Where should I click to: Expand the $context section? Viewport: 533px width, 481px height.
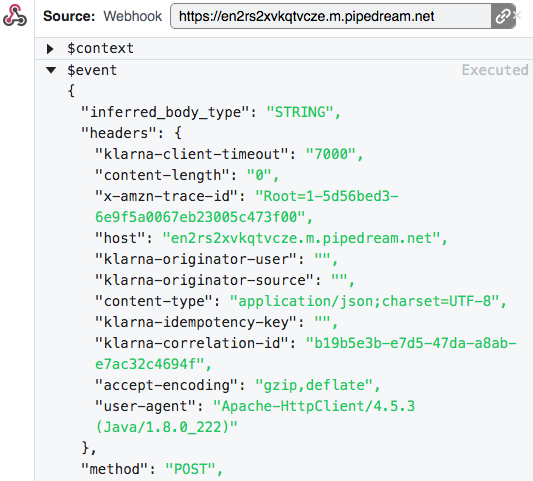[50, 49]
